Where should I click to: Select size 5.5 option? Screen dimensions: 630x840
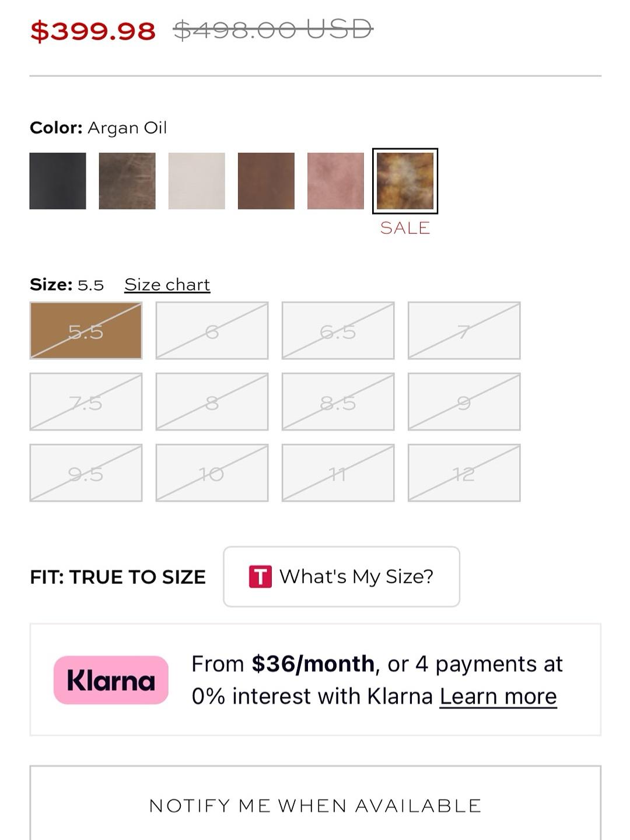pos(86,330)
